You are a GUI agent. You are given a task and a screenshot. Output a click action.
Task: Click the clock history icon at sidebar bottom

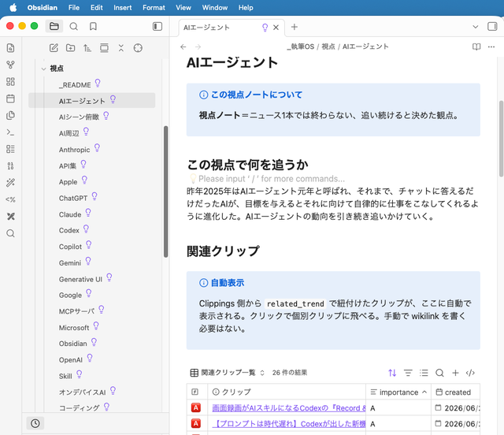click(x=35, y=423)
